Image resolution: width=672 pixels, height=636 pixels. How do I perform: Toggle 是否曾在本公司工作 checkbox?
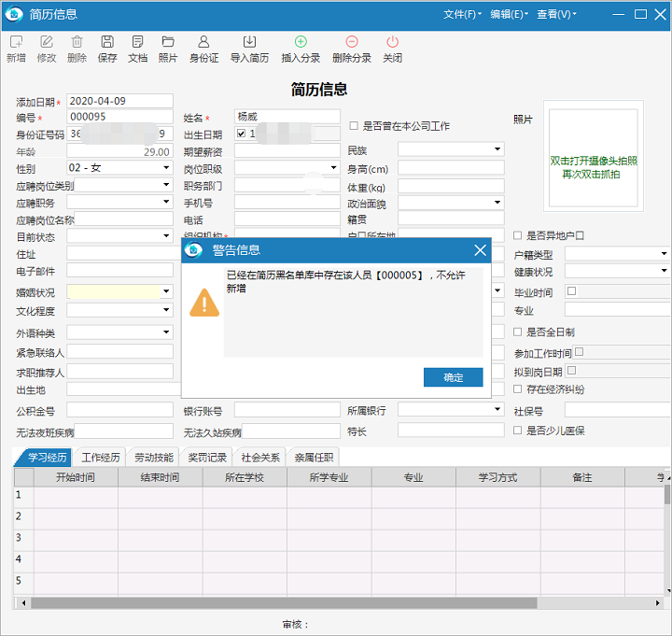click(x=354, y=126)
